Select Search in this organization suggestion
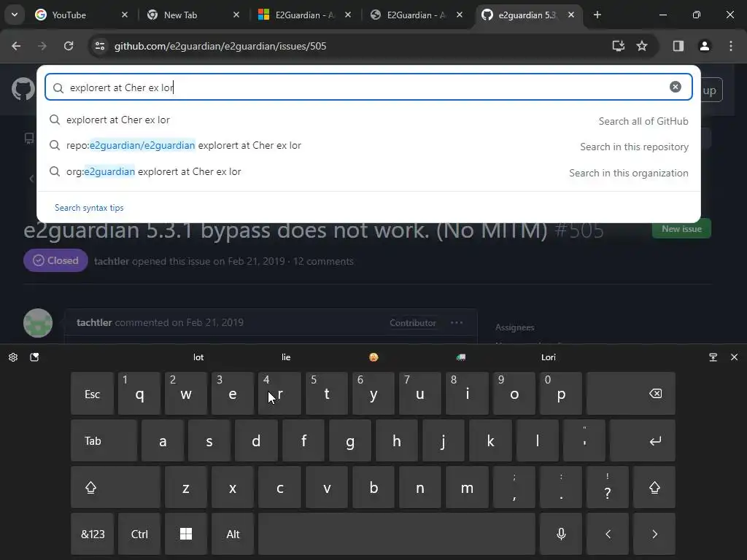 368,172
